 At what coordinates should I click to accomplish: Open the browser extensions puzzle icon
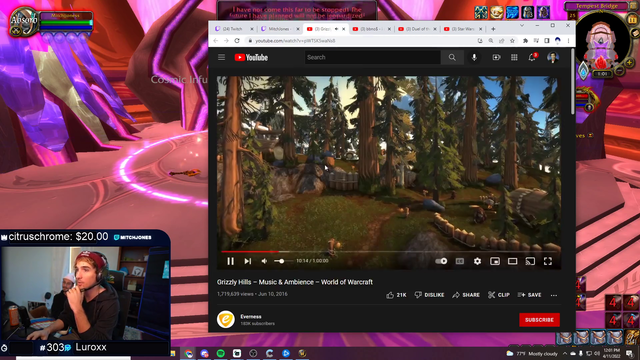pyautogui.click(x=525, y=41)
